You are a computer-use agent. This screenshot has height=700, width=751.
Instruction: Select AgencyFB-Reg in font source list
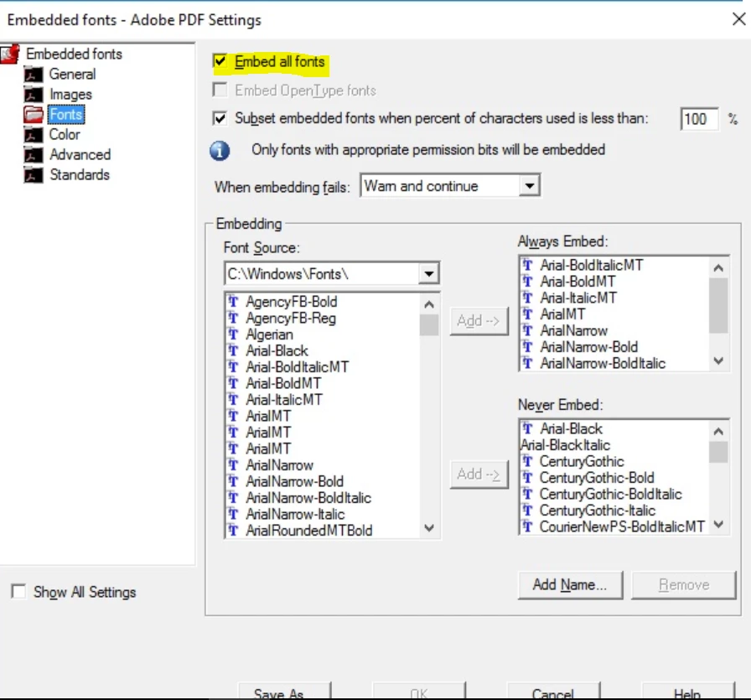click(291, 318)
